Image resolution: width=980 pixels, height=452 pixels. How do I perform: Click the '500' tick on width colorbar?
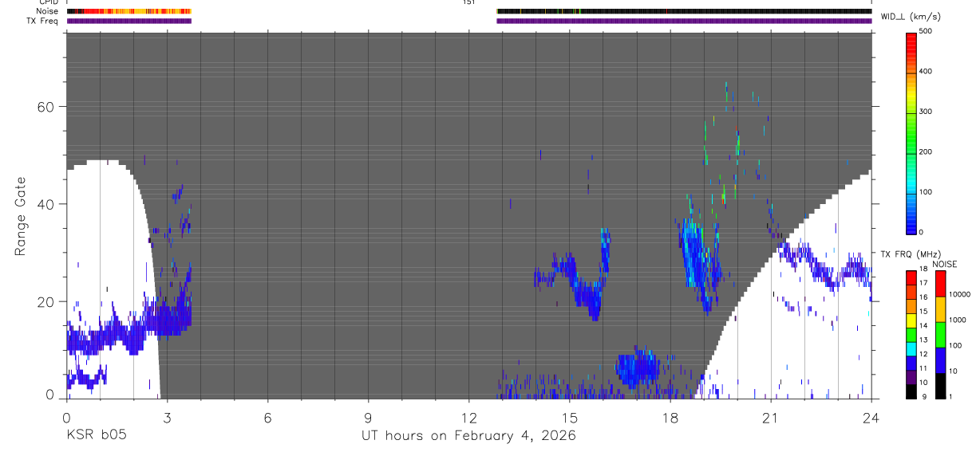click(927, 32)
